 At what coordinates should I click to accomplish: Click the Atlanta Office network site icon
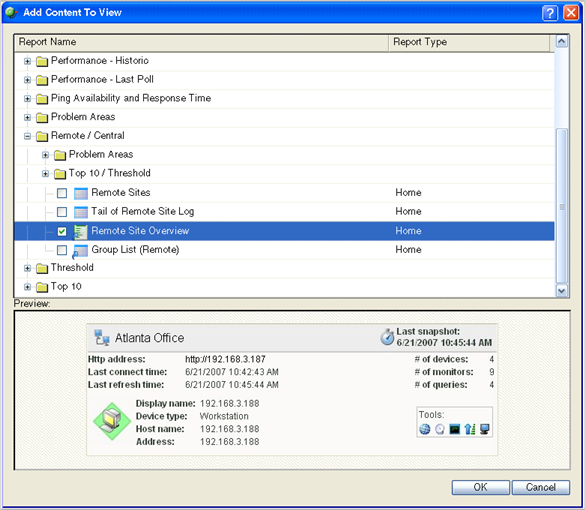[101, 338]
